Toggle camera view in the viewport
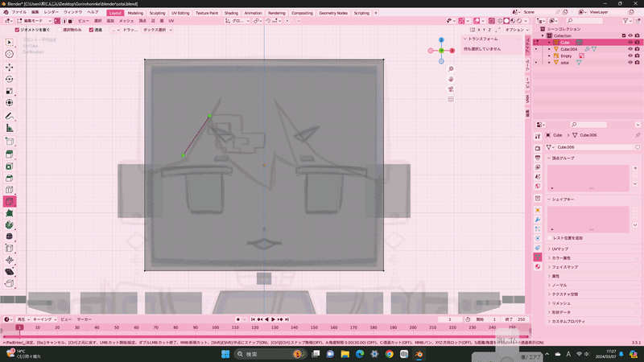 [451, 89]
